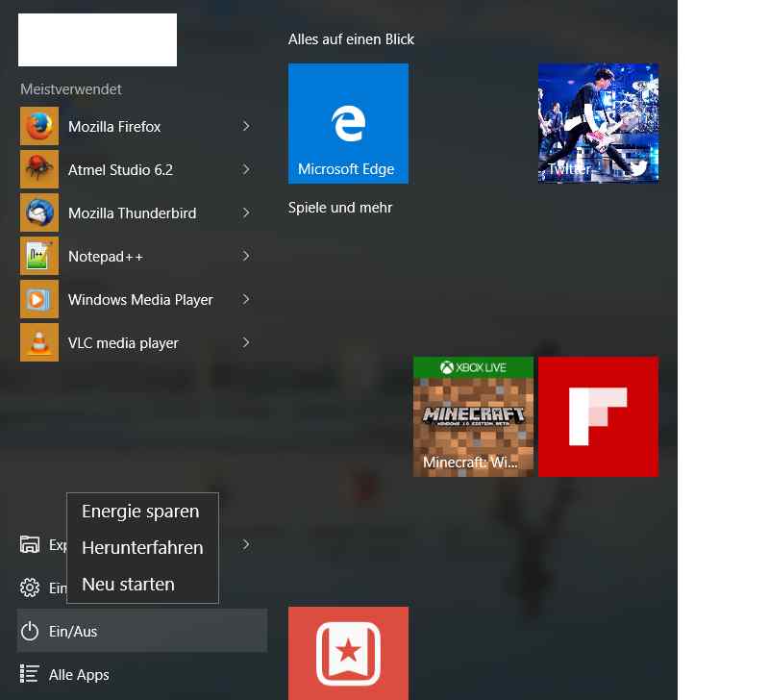Image resolution: width=769 pixels, height=700 pixels.
Task: Expand Mozilla Thunderbird jump list arrow
Action: click(246, 212)
